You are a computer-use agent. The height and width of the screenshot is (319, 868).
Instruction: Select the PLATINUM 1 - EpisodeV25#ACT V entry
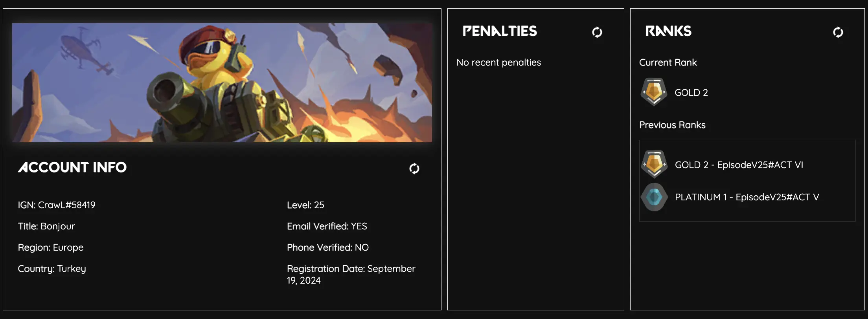point(747,197)
